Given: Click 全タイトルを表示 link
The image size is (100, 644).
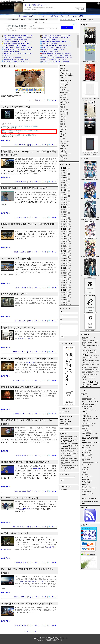Looking at the screenshot, I should [64, 413].
